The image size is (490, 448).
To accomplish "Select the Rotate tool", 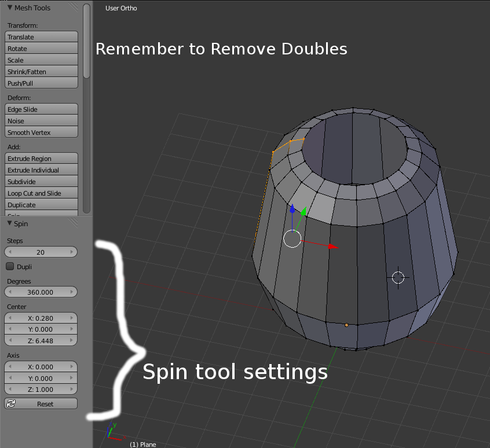I will point(41,48).
